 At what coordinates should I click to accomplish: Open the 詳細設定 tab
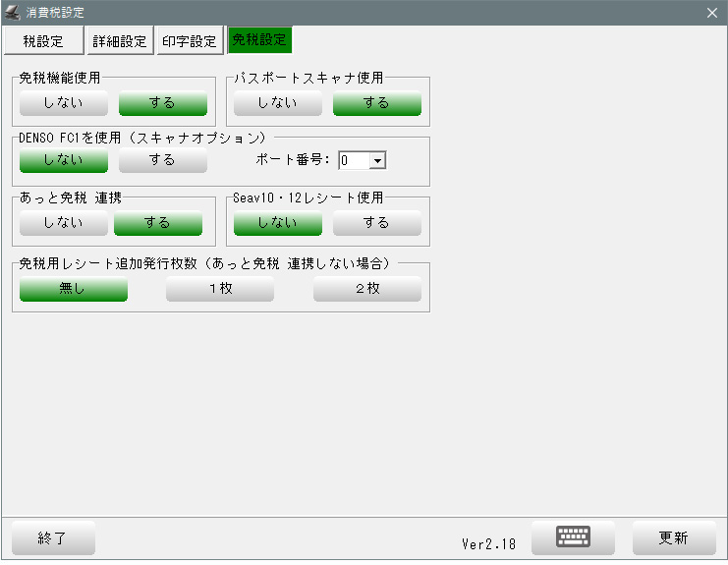120,41
